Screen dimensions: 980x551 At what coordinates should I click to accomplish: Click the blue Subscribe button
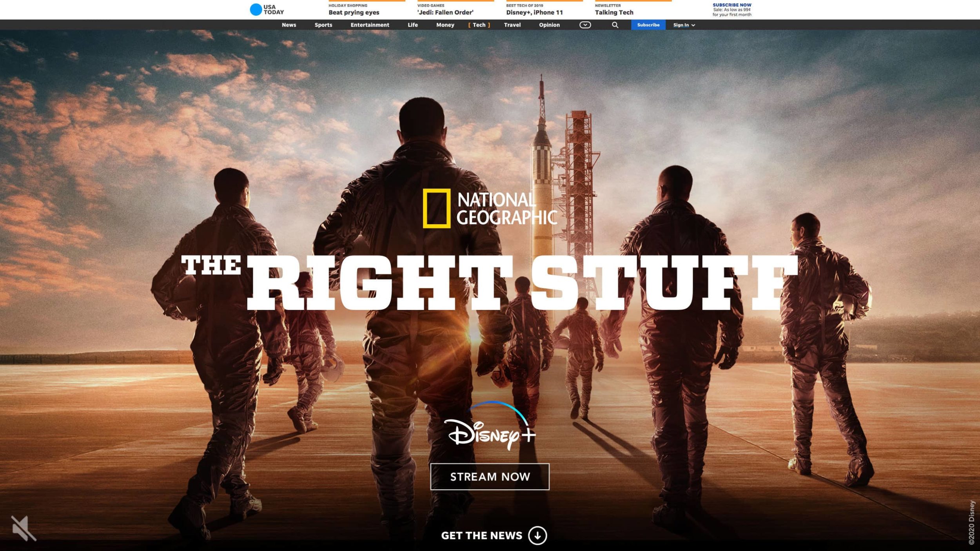648,25
